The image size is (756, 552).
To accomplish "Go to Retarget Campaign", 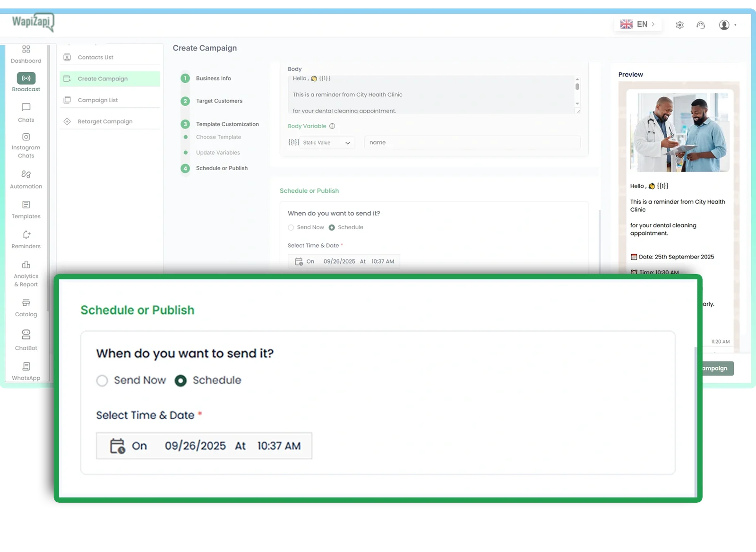I will point(105,121).
